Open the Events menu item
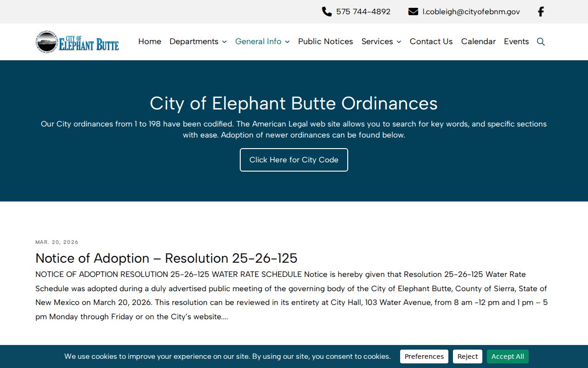588x368 pixels. click(x=516, y=41)
